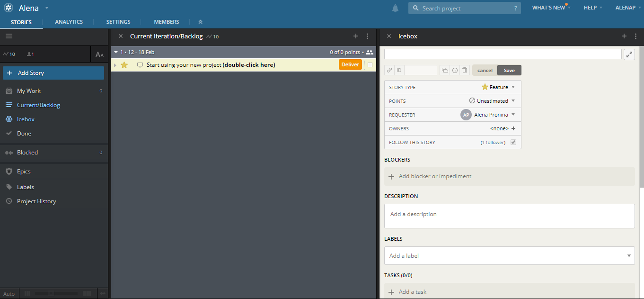Switch to the Stories tab
This screenshot has height=299, width=644.
click(21, 22)
